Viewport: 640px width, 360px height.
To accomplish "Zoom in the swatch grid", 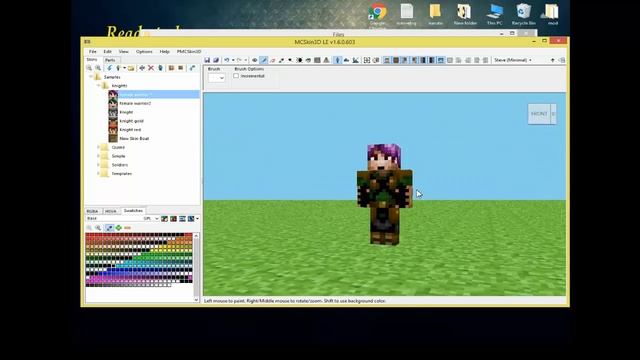I will pos(98,228).
